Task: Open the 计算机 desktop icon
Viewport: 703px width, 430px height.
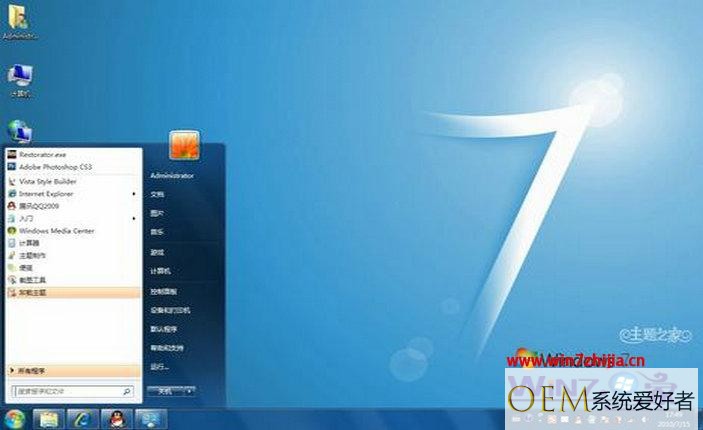Action: tap(20, 81)
